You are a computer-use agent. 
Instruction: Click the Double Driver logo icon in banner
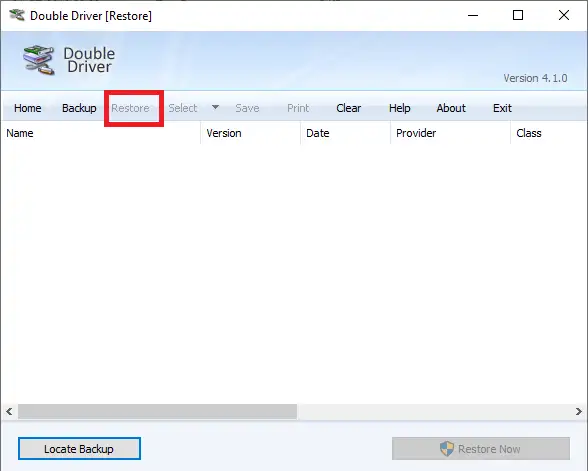point(38,60)
